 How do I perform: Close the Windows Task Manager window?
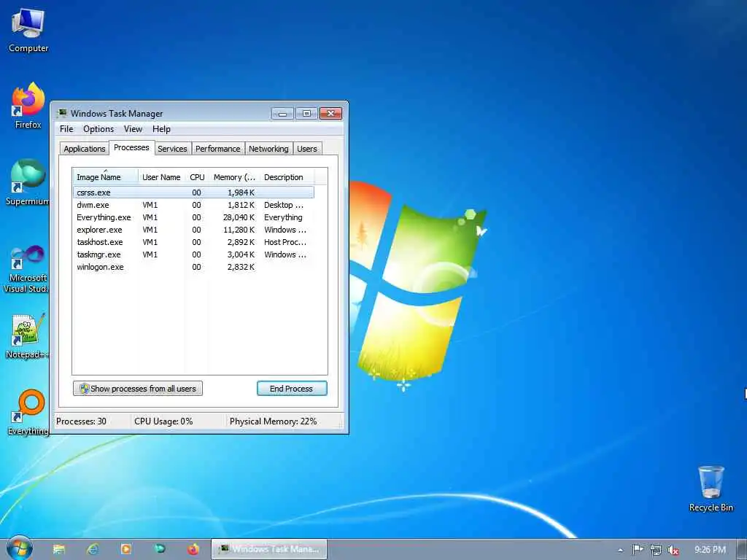pyautogui.click(x=330, y=113)
